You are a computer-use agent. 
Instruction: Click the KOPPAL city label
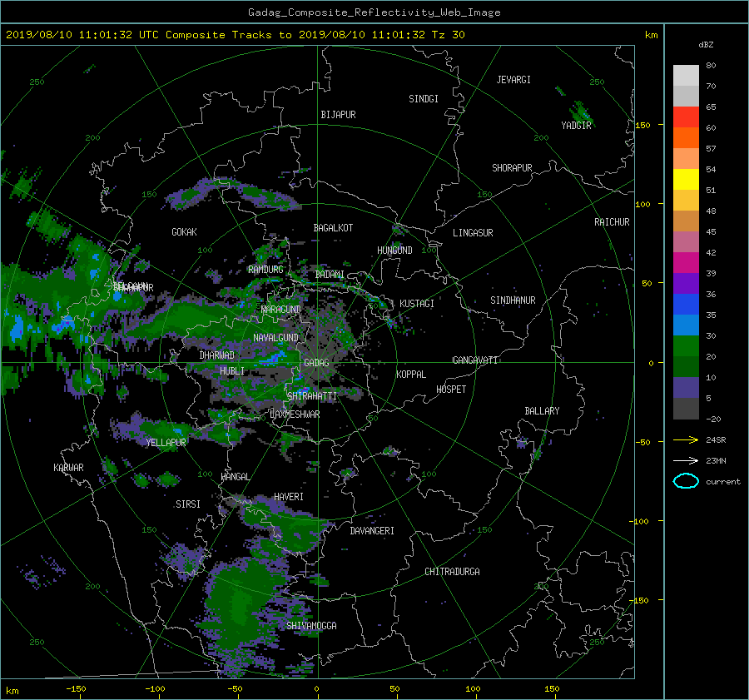pos(411,375)
